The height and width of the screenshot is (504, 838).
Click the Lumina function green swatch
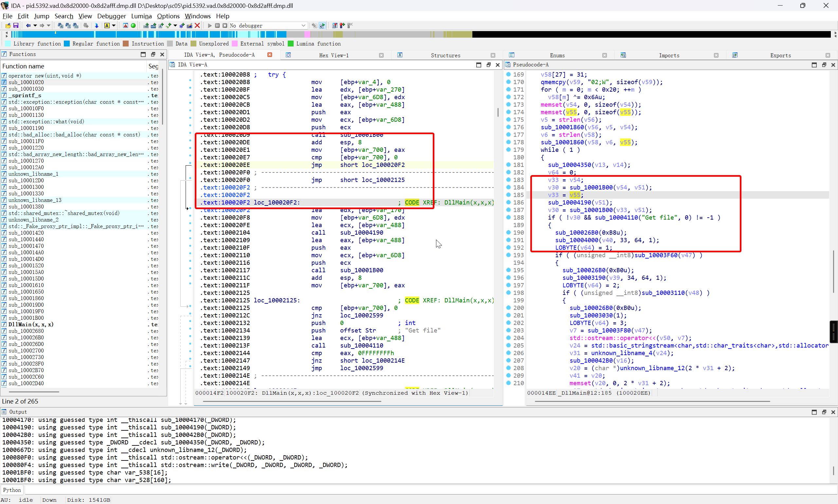click(291, 44)
